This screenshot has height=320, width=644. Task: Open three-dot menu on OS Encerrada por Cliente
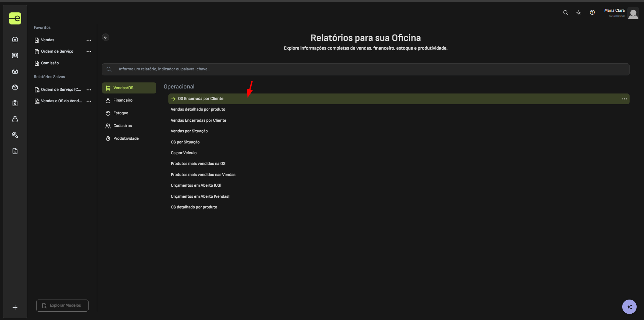[624, 99]
